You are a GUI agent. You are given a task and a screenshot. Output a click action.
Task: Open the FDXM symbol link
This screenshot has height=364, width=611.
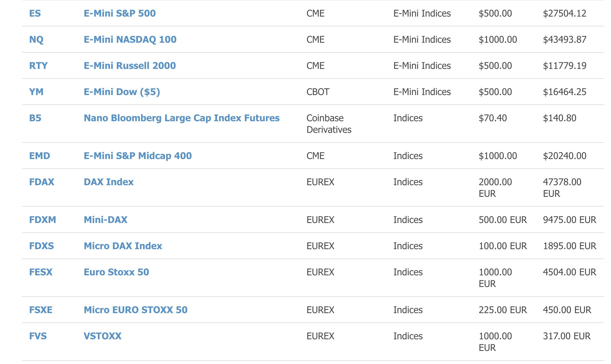click(x=42, y=220)
